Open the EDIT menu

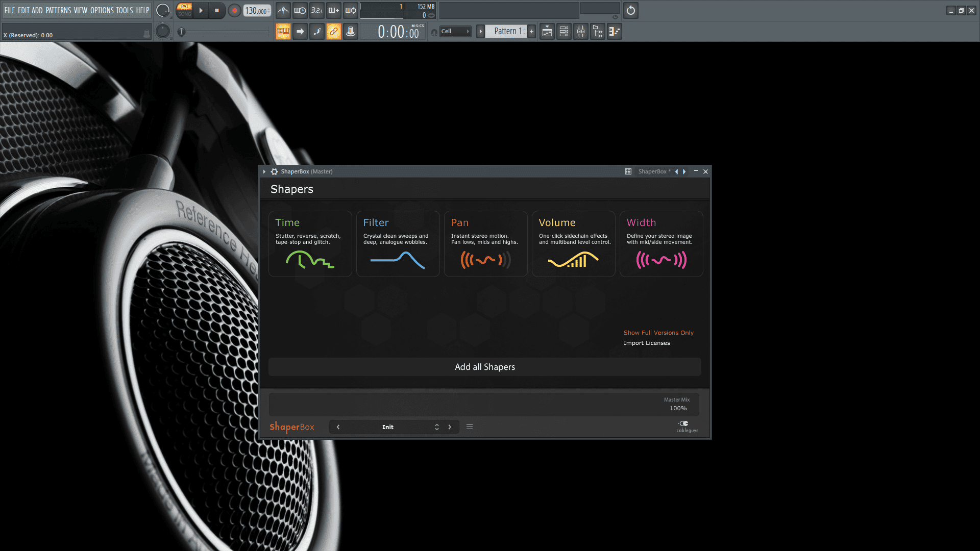(23, 10)
